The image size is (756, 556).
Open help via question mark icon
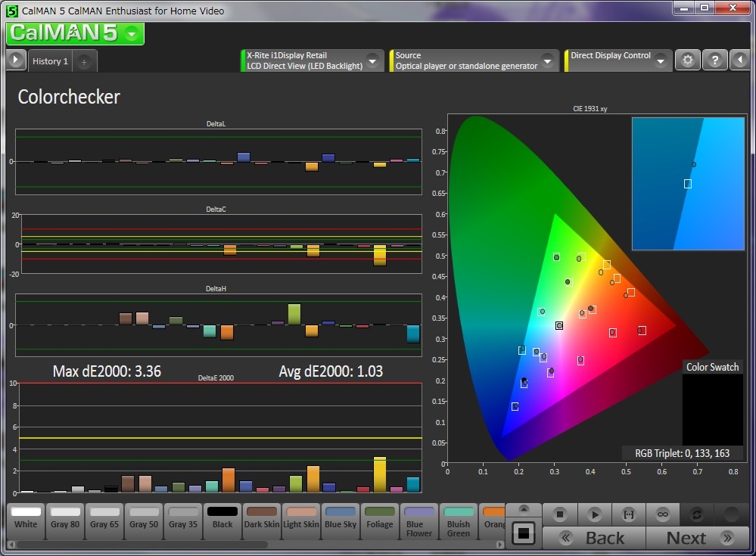pyautogui.click(x=714, y=61)
